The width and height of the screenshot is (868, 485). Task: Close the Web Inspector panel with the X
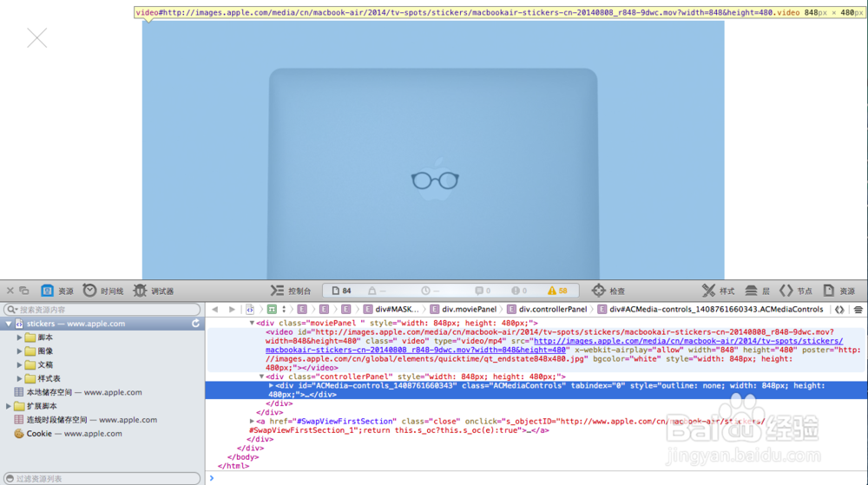point(10,291)
